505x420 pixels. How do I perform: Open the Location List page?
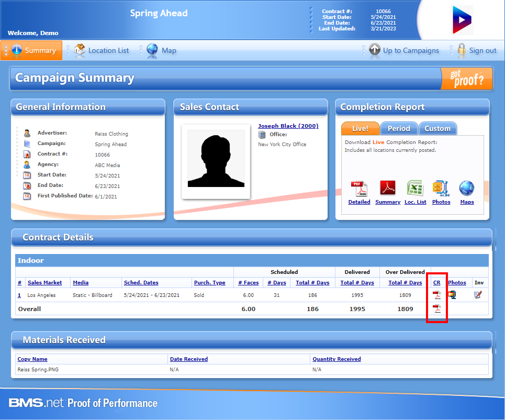(x=102, y=50)
